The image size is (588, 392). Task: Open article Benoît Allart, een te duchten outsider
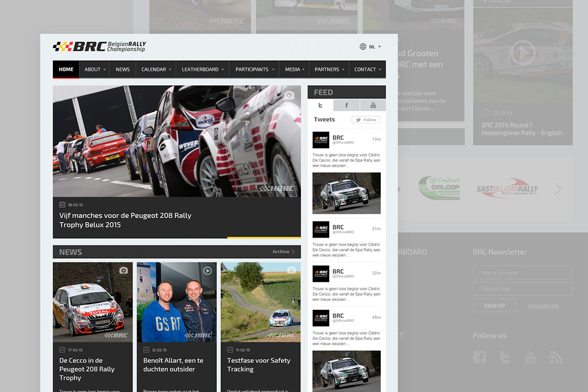173,365
